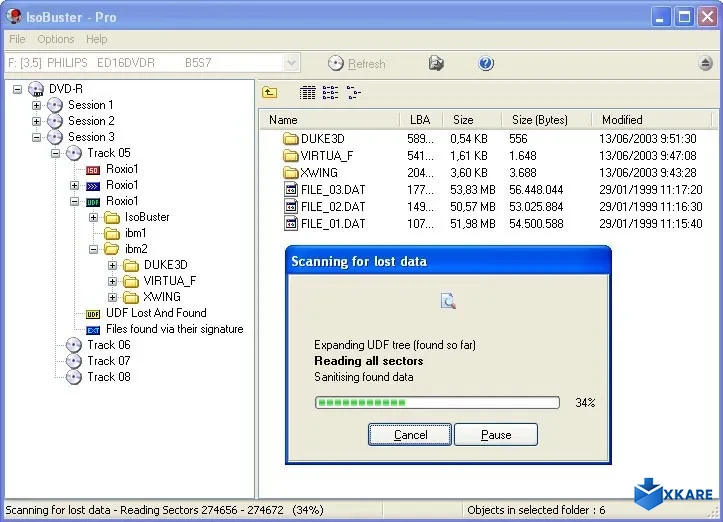Collapse the UDF Roxio1 node
This screenshot has width=723, height=522.
point(74,202)
